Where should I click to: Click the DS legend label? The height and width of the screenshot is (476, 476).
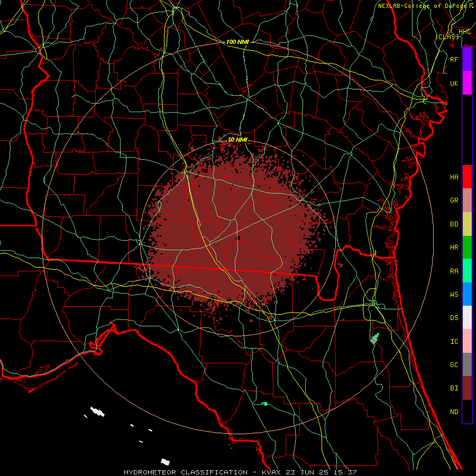coord(454,318)
